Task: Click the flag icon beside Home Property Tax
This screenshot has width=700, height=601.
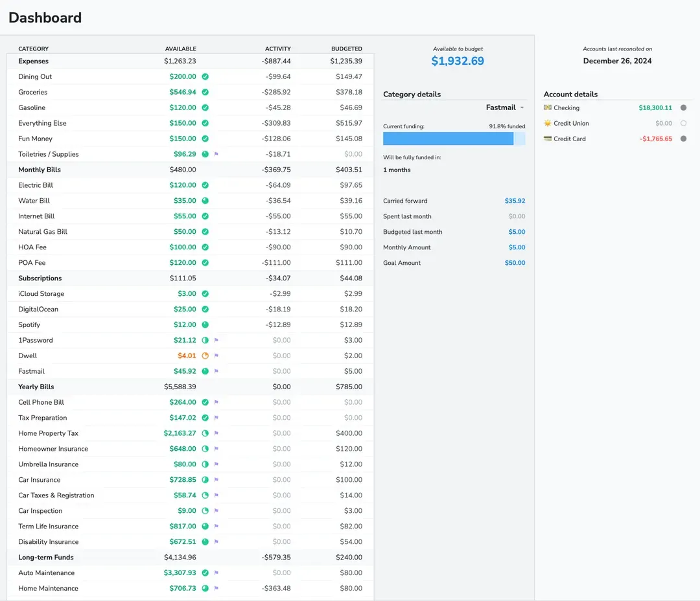Action: click(x=216, y=433)
